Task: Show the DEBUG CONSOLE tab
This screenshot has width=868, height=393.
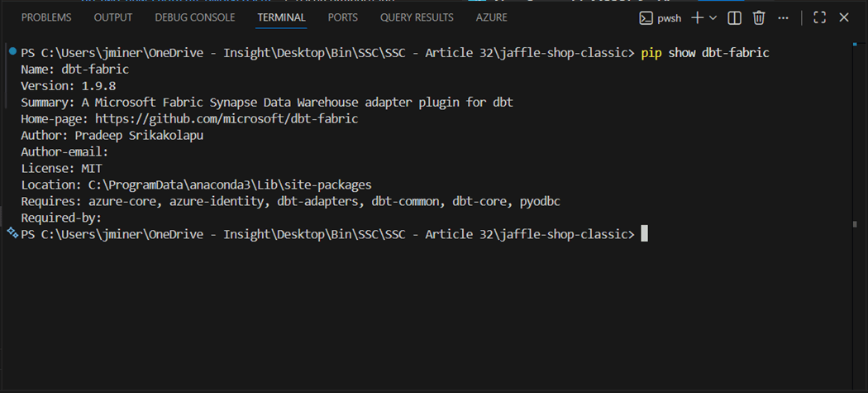Action: 195,17
